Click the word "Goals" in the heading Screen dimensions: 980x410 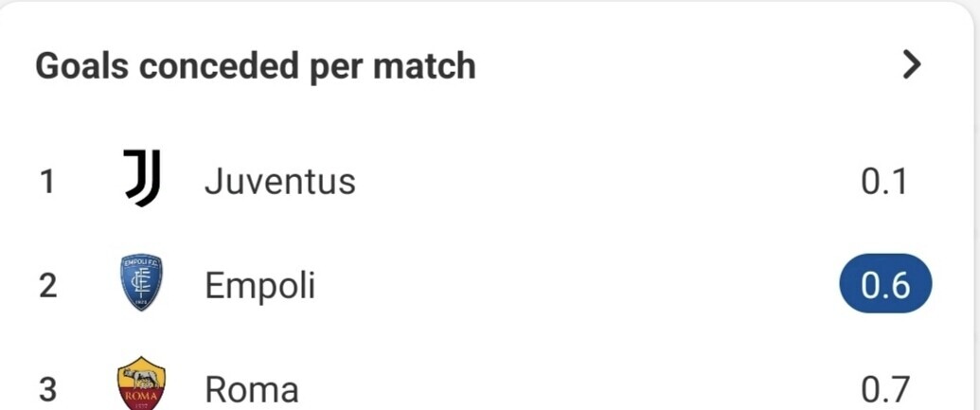click(81, 65)
